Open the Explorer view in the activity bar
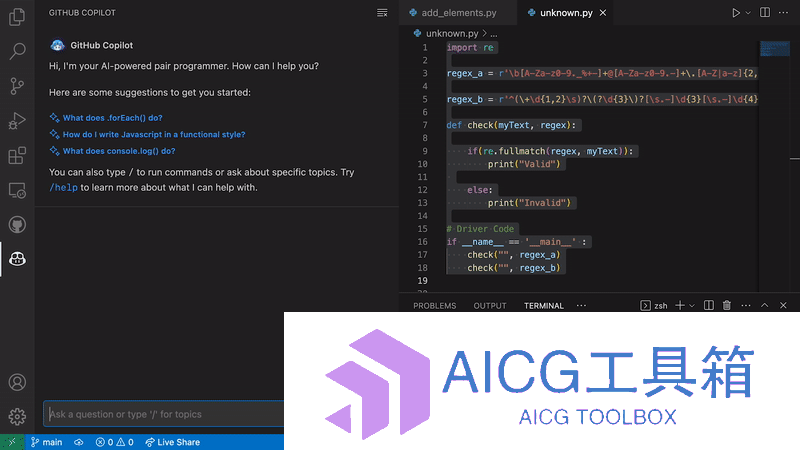The width and height of the screenshot is (800, 450). [17, 17]
